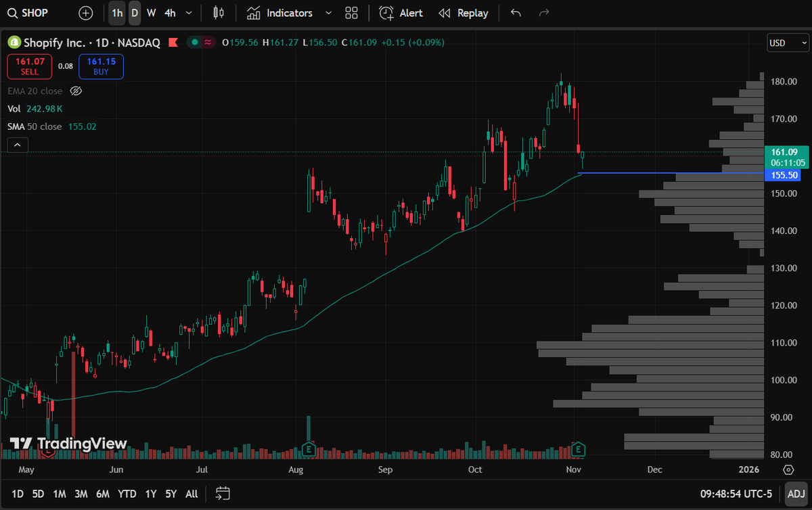Click the 161.15 BUY button
812x510 pixels.
point(101,66)
